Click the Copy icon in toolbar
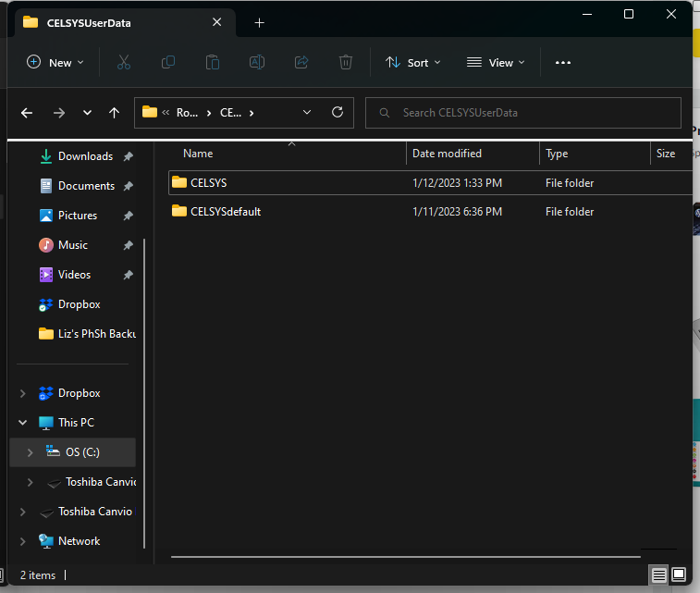The width and height of the screenshot is (700, 593). coord(168,62)
